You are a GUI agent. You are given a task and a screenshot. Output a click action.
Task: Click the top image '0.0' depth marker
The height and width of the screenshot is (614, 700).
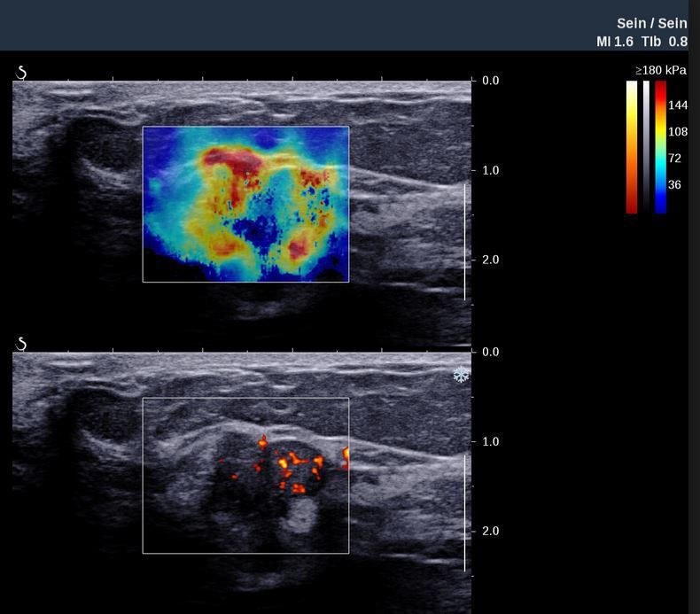coord(490,81)
